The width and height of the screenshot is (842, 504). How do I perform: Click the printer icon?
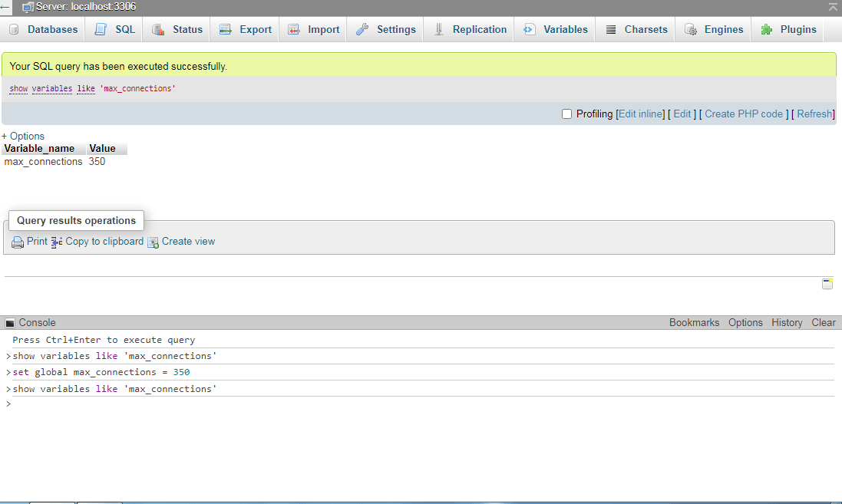pos(18,242)
